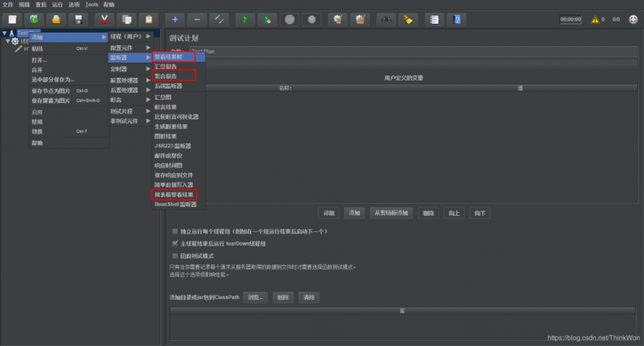Start the test with green play icon
Viewport: 644px width, 346px height.
(245, 19)
